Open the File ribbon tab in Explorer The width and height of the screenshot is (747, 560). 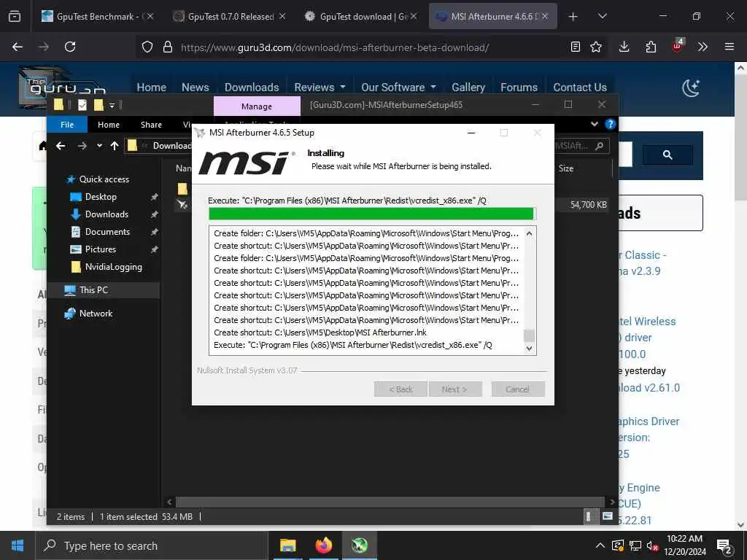pyautogui.click(x=67, y=125)
